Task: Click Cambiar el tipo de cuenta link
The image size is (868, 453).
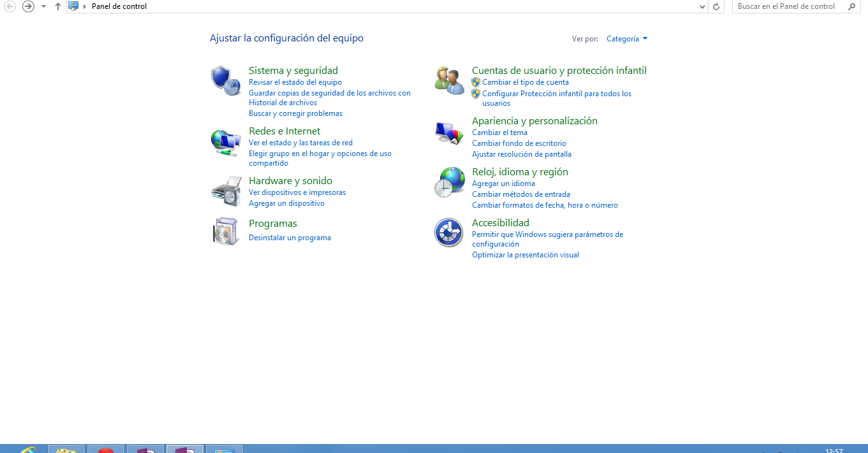Action: click(525, 82)
